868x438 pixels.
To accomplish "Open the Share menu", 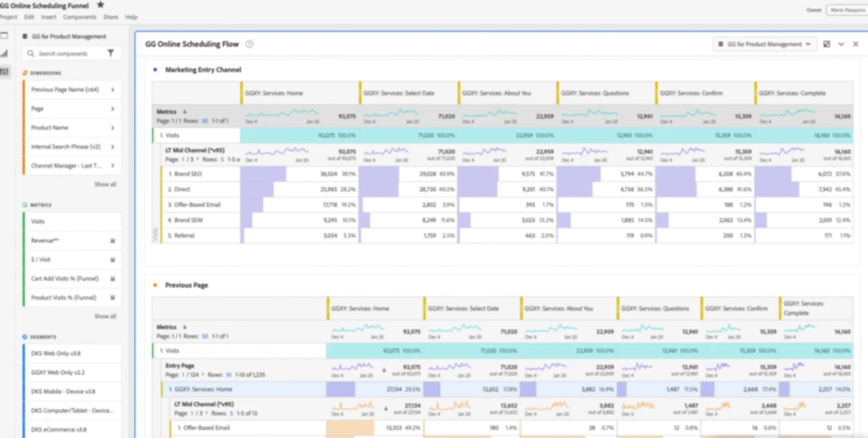I will (111, 17).
